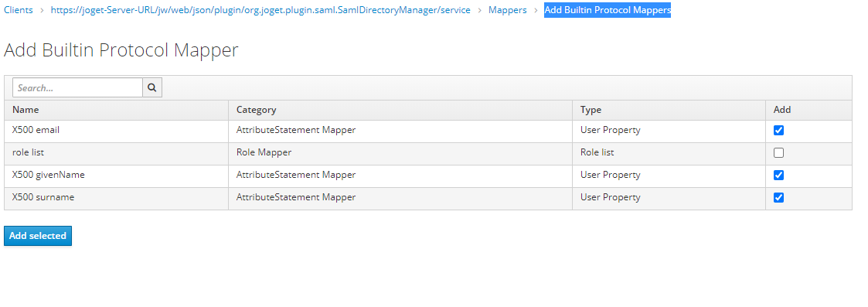Click the Add column header

[x=781, y=110]
